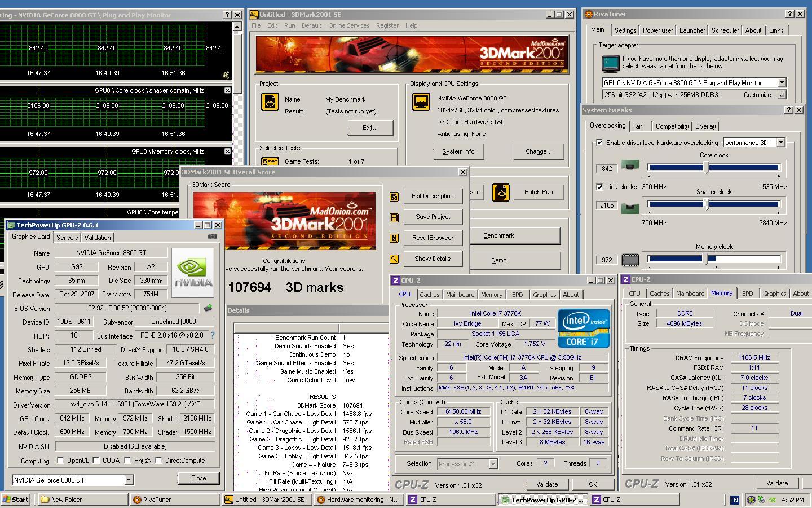The width and height of the screenshot is (812, 508).
Task: Open the Validation tab in GPU-Z
Action: point(98,238)
